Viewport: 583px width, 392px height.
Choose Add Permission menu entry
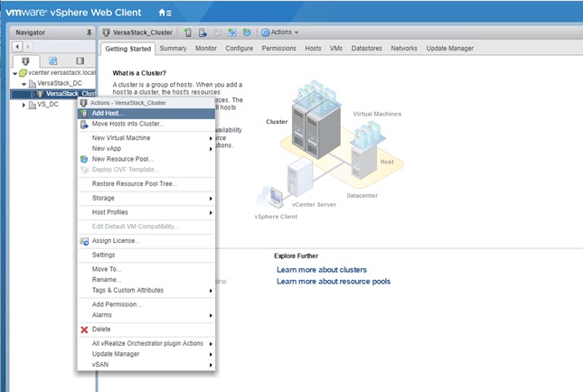pyautogui.click(x=146, y=304)
